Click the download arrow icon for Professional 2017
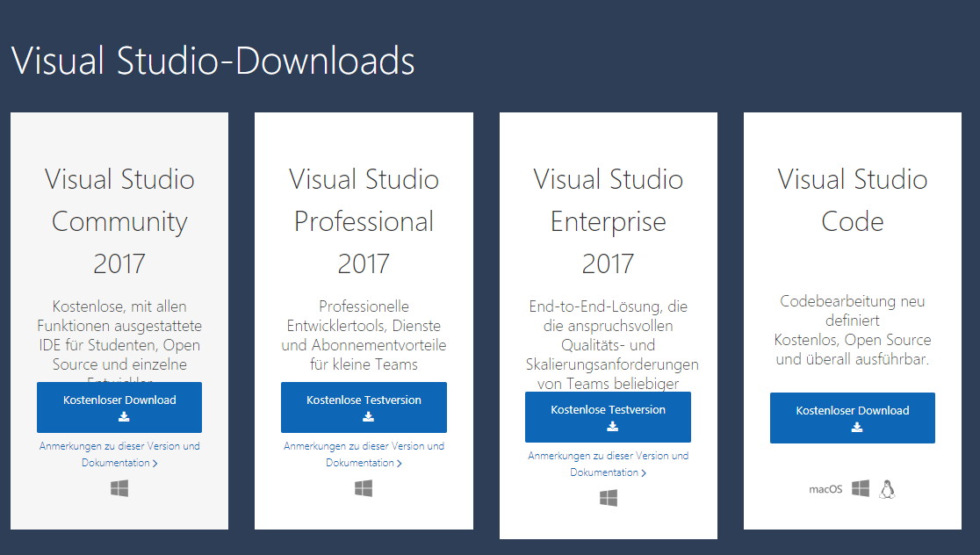Screen dimensions: 980x555 [x=368, y=416]
